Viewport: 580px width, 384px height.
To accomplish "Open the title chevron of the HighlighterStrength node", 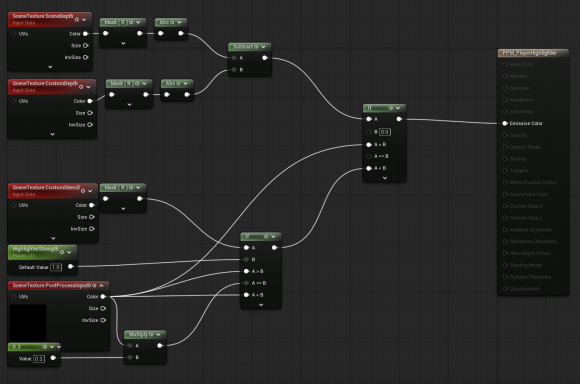I will coord(69,252).
